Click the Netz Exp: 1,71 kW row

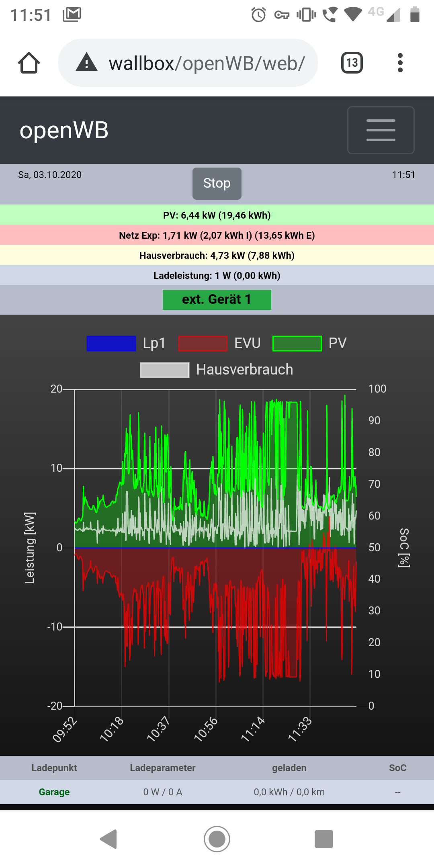(217, 235)
